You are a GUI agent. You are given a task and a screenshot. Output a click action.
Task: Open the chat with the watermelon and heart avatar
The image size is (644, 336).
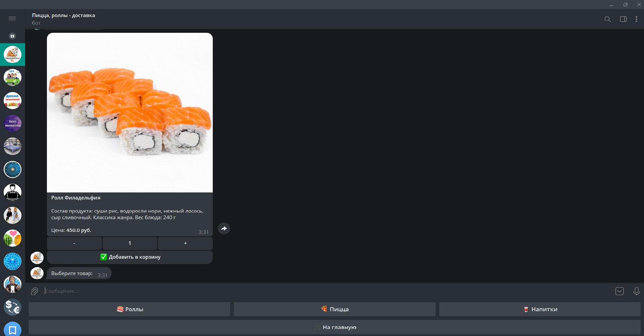12,238
